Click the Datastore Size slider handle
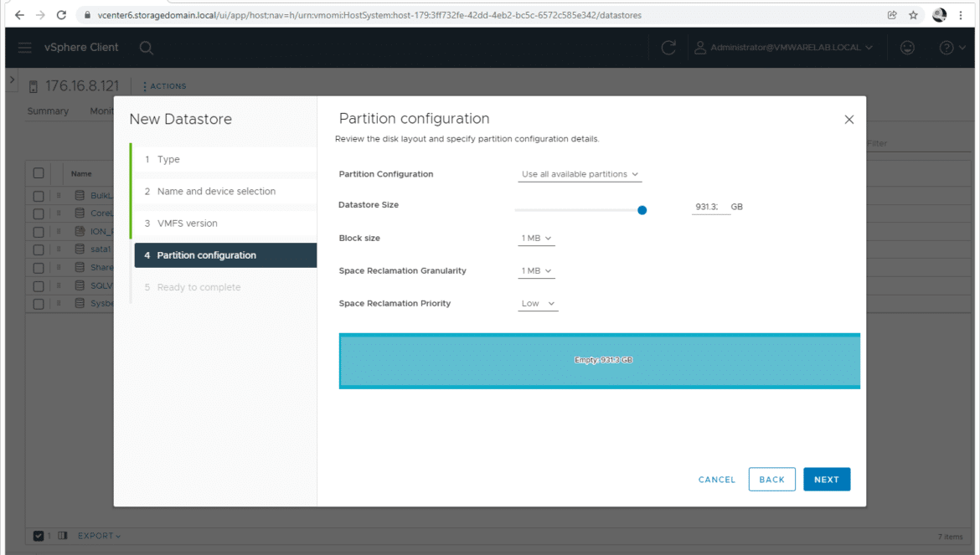Image resolution: width=980 pixels, height=555 pixels. click(642, 210)
